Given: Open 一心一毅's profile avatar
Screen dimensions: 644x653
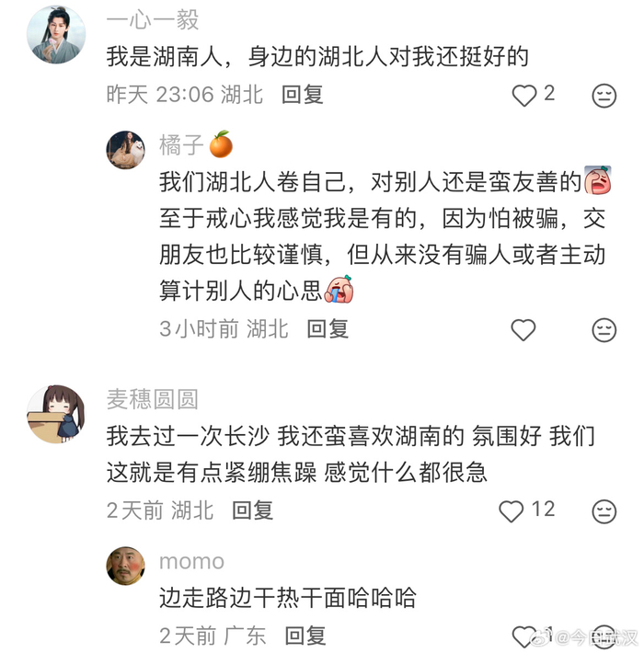Looking at the screenshot, I should pyautogui.click(x=58, y=36).
